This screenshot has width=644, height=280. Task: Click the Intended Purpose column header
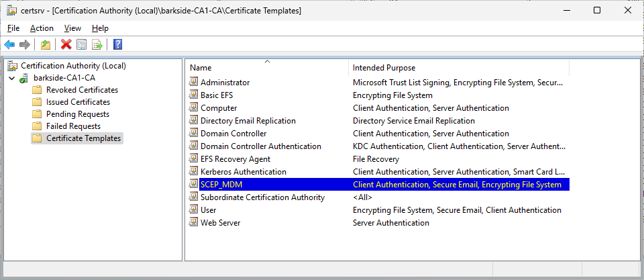[x=384, y=68]
